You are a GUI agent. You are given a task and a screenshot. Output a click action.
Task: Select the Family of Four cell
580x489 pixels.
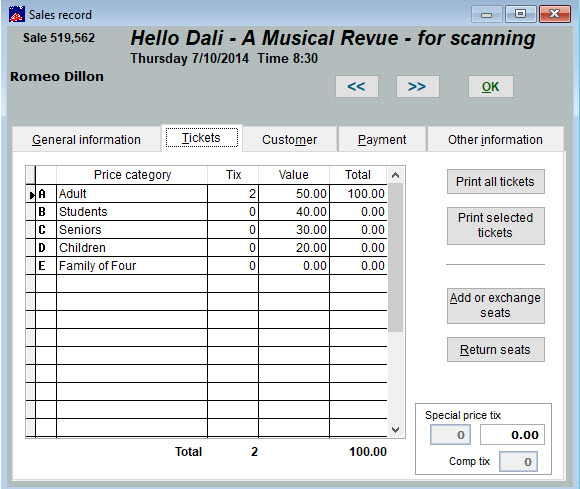coord(132,266)
